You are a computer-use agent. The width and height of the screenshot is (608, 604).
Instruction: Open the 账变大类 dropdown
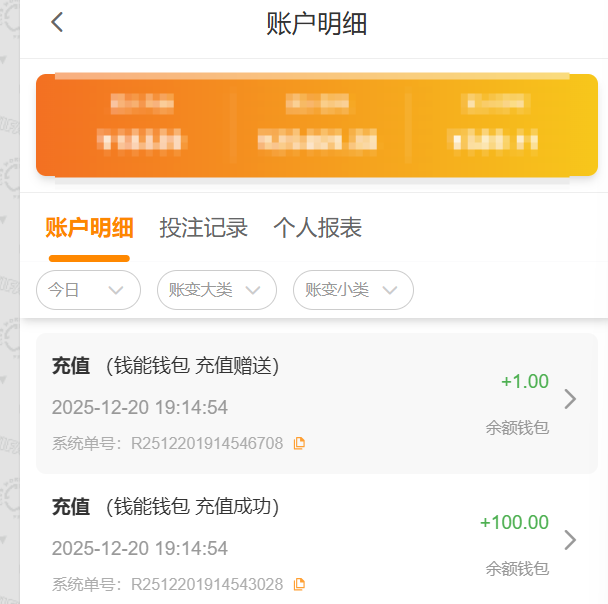216,290
